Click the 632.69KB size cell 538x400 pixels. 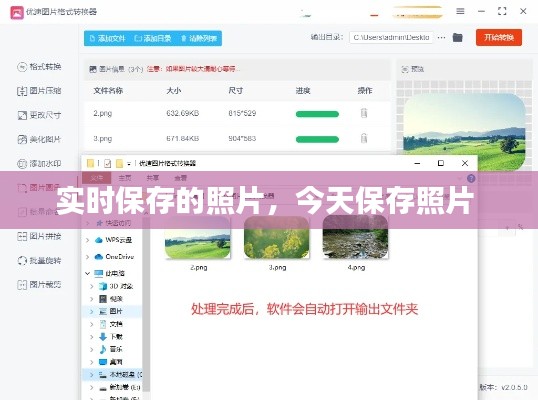[183, 113]
